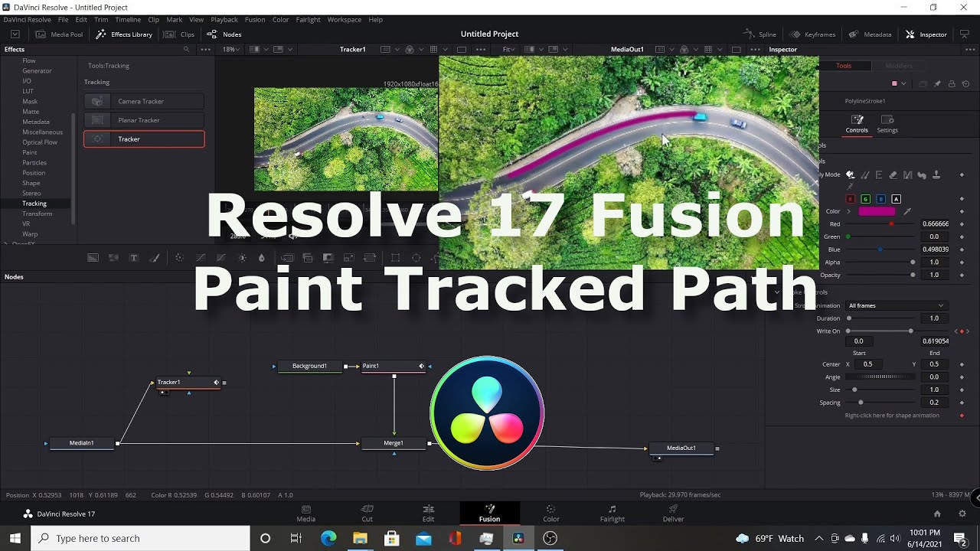Click the Spacing value field
Image resolution: width=980 pixels, height=551 pixels.
[934, 403]
